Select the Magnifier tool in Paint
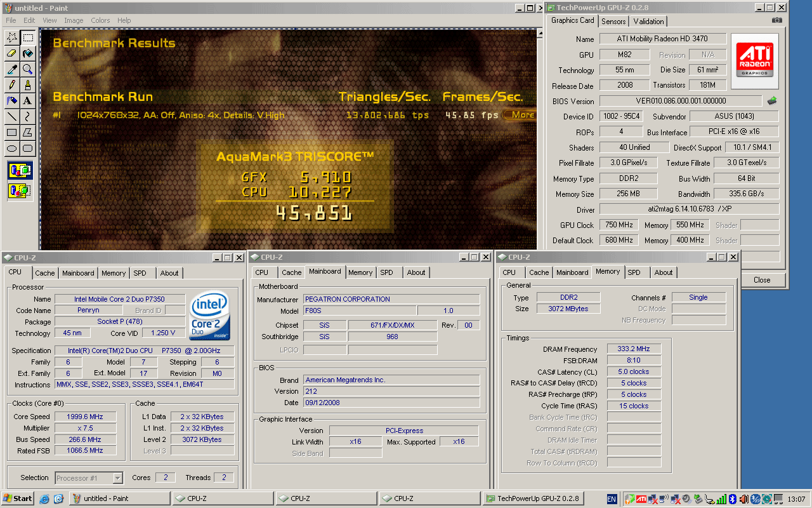This screenshot has height=508, width=812. click(28, 69)
